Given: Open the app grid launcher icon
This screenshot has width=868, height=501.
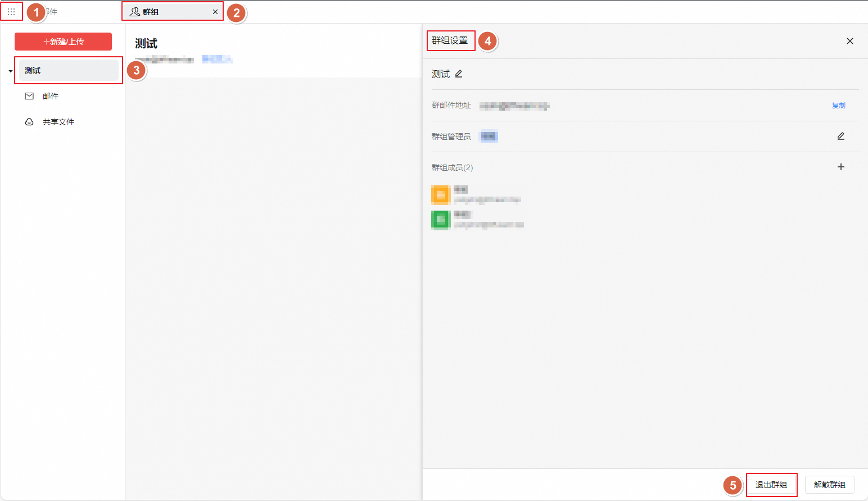Looking at the screenshot, I should pos(11,12).
